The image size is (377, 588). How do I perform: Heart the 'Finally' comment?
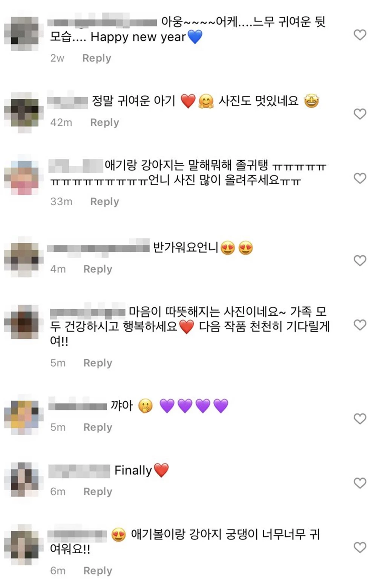tap(360, 483)
